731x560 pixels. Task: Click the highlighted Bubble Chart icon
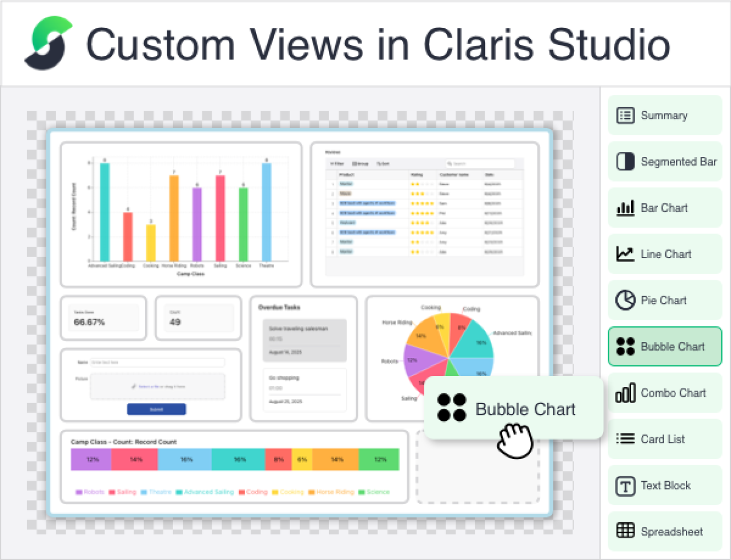click(x=625, y=347)
